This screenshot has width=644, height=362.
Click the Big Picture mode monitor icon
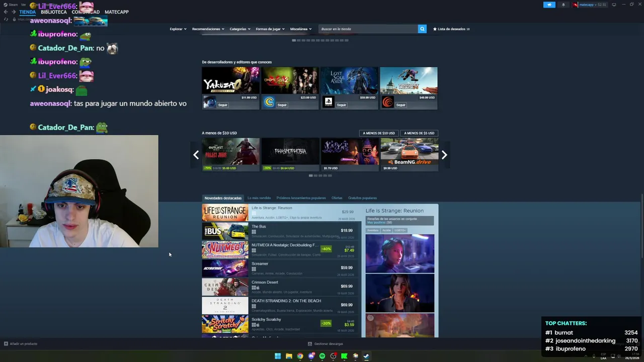[613, 5]
